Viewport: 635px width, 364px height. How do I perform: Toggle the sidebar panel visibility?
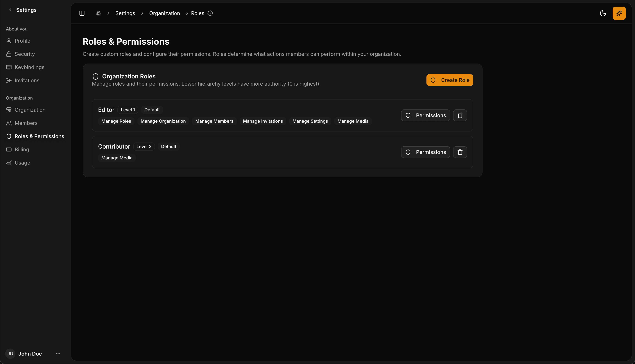pyautogui.click(x=82, y=13)
